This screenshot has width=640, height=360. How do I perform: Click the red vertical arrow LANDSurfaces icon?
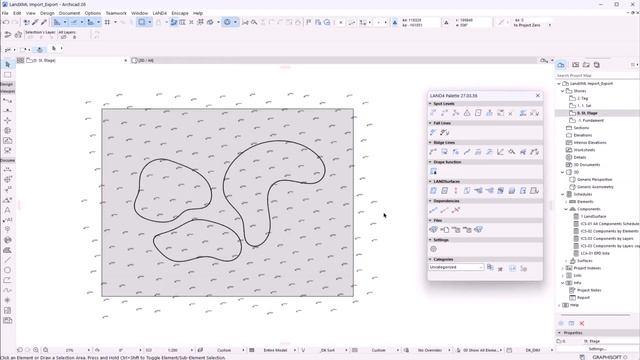pos(456,191)
